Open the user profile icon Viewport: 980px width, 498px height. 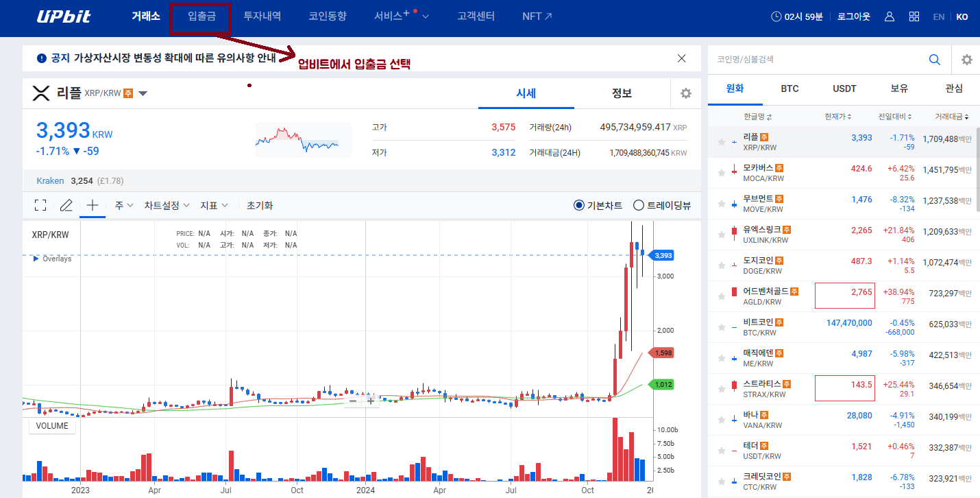pyautogui.click(x=890, y=16)
